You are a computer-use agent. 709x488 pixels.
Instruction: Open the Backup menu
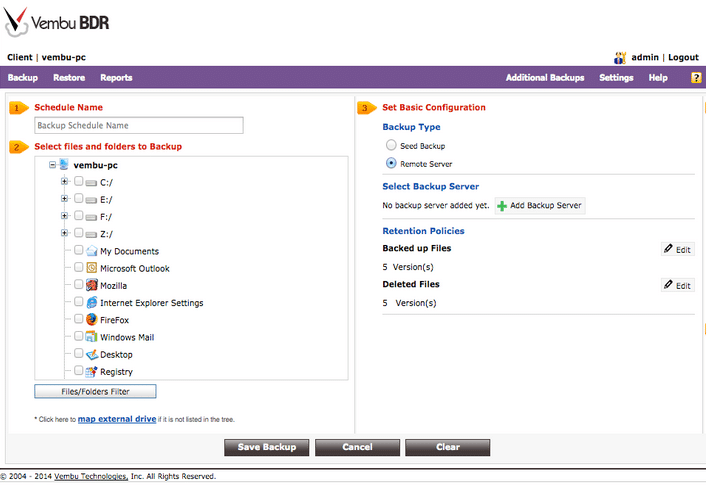(x=23, y=78)
